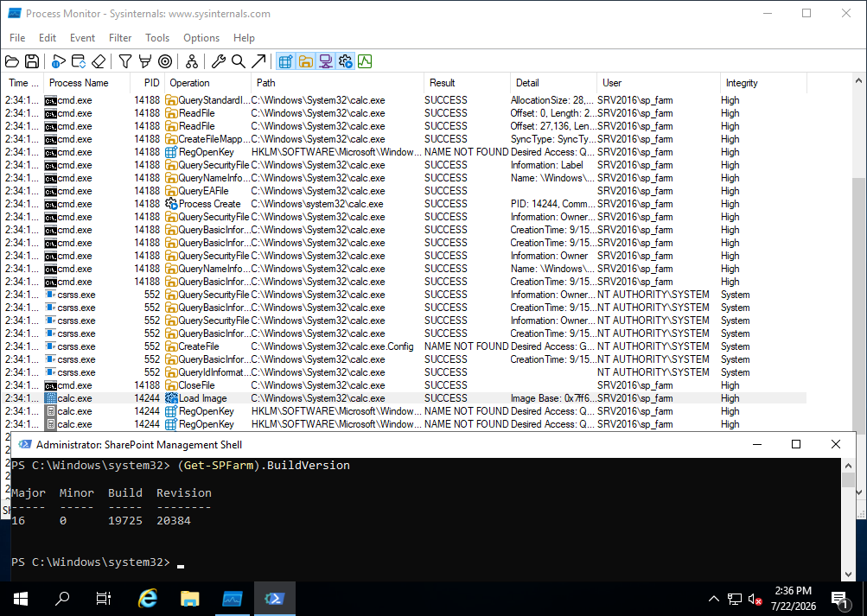Toggle Show Profiling Events icon
The height and width of the screenshot is (616, 867).
pos(365,61)
